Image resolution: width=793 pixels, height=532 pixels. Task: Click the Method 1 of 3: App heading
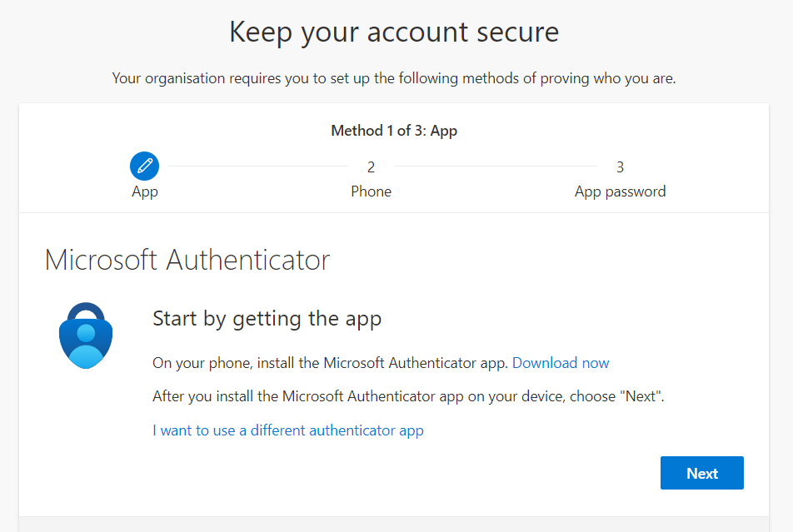[x=394, y=131]
